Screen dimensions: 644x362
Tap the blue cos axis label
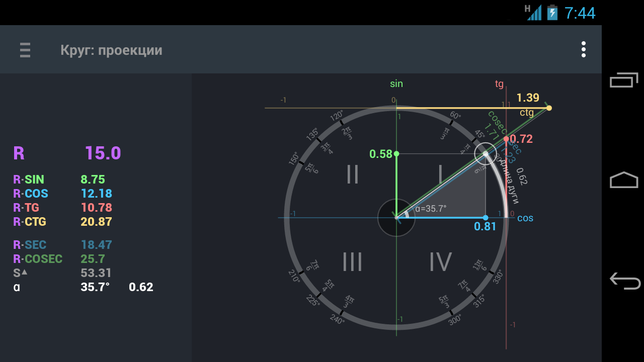click(x=525, y=218)
